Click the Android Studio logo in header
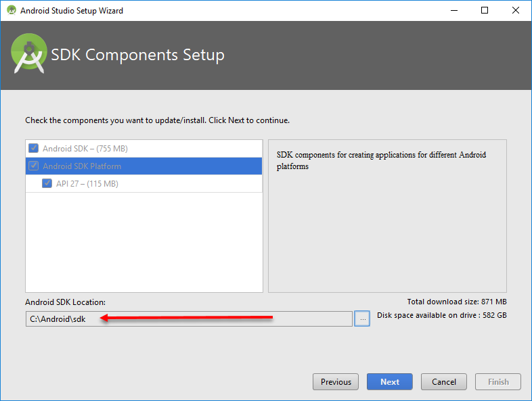The width and height of the screenshot is (532, 401). click(29, 54)
